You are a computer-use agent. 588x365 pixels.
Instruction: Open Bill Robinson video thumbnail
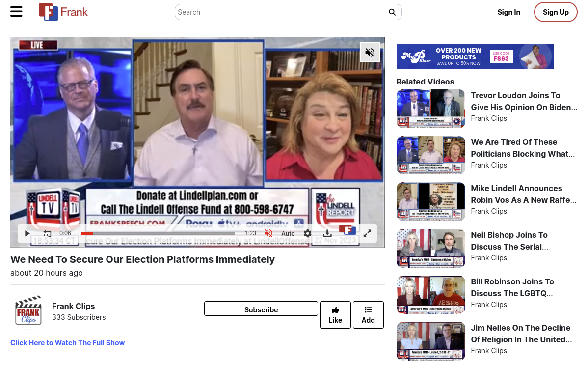tap(430, 294)
